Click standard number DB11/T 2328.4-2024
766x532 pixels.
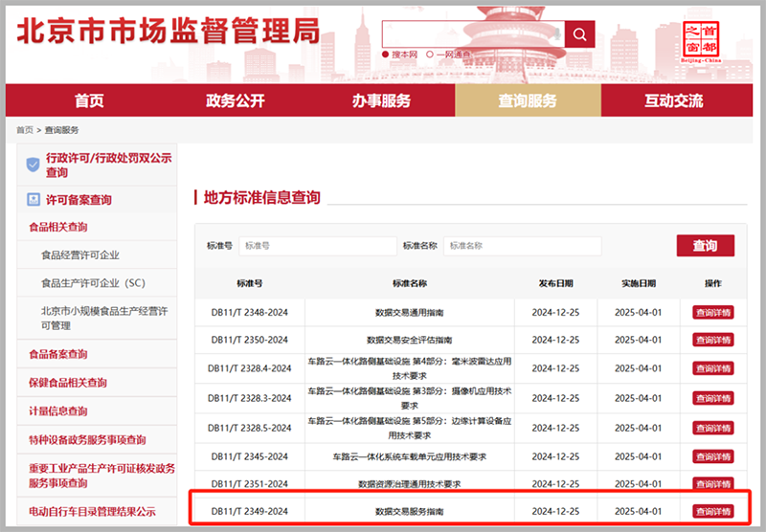click(250, 368)
